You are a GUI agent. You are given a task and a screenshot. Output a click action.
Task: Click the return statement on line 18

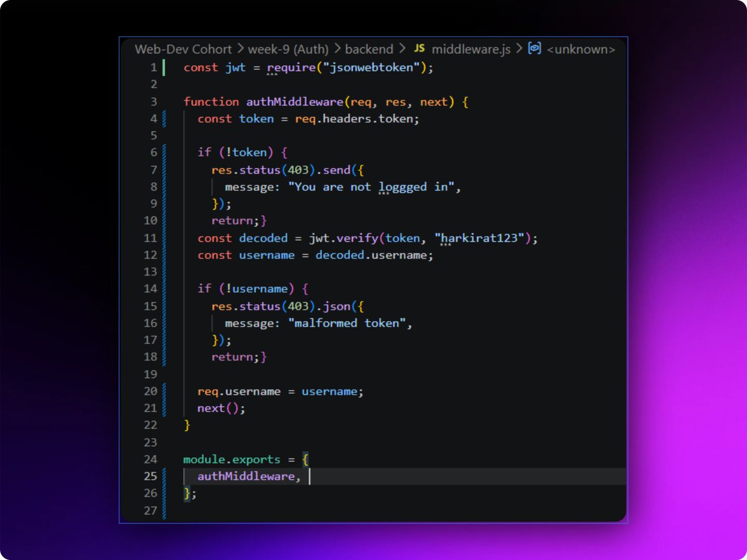[235, 357]
